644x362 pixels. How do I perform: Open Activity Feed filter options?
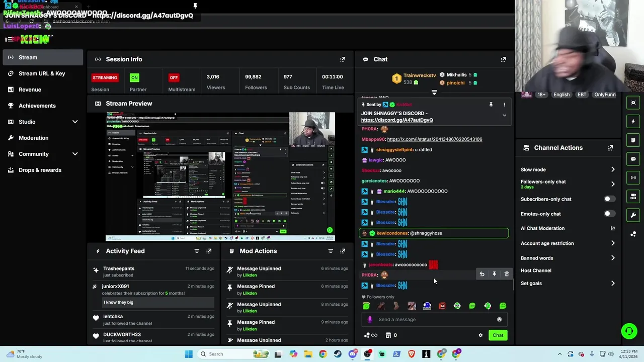[x=197, y=251]
